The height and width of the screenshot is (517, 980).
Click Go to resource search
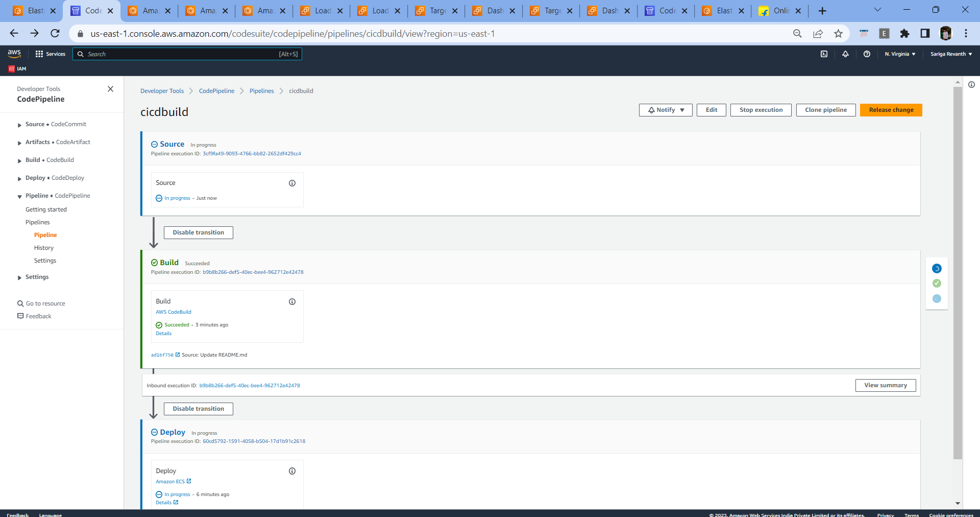point(41,303)
